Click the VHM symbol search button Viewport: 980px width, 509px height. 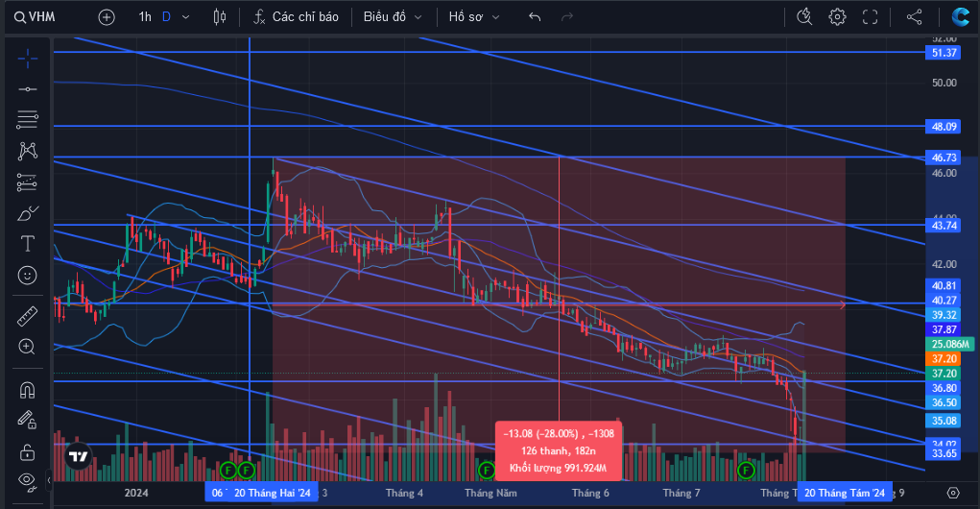35,17
